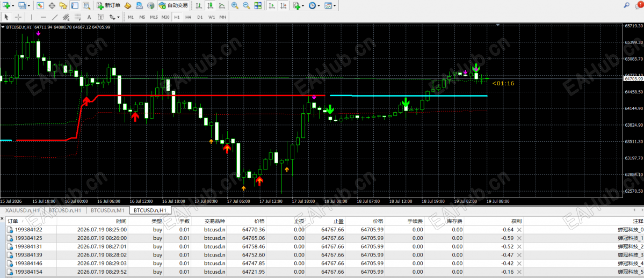Select order row 199384131
The width and height of the screenshot is (644, 278).
point(324,246)
